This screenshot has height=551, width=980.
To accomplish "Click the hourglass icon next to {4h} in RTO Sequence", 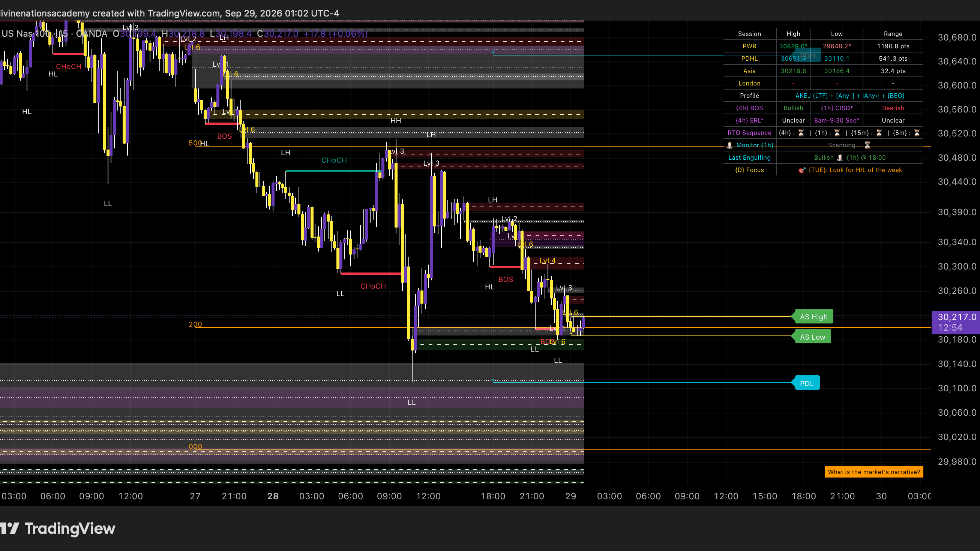I will (x=801, y=133).
